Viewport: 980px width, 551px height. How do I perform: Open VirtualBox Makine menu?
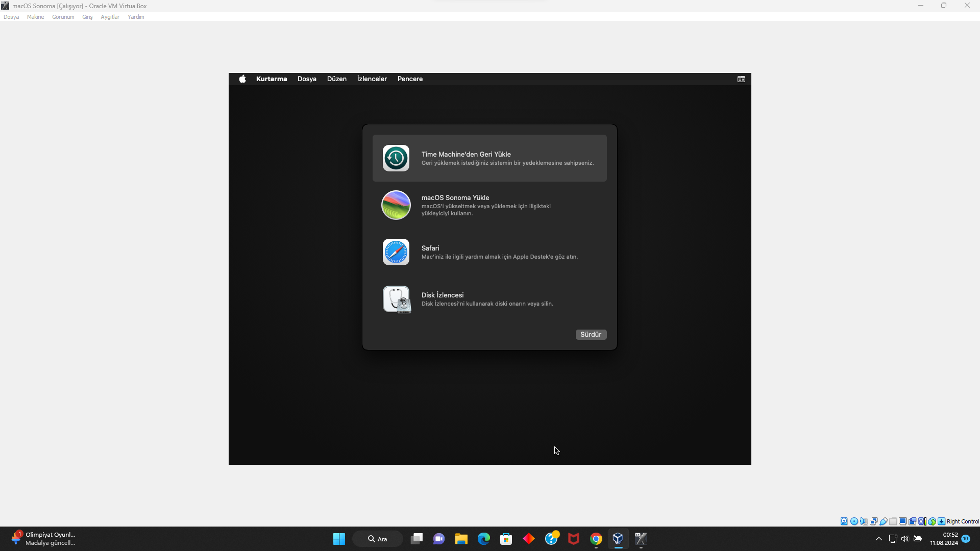[x=35, y=17]
